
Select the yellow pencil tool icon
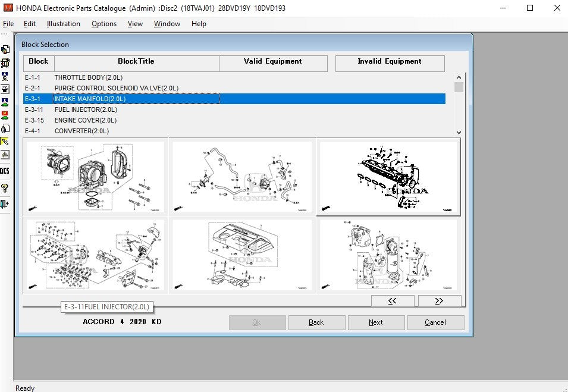pyautogui.click(x=5, y=142)
